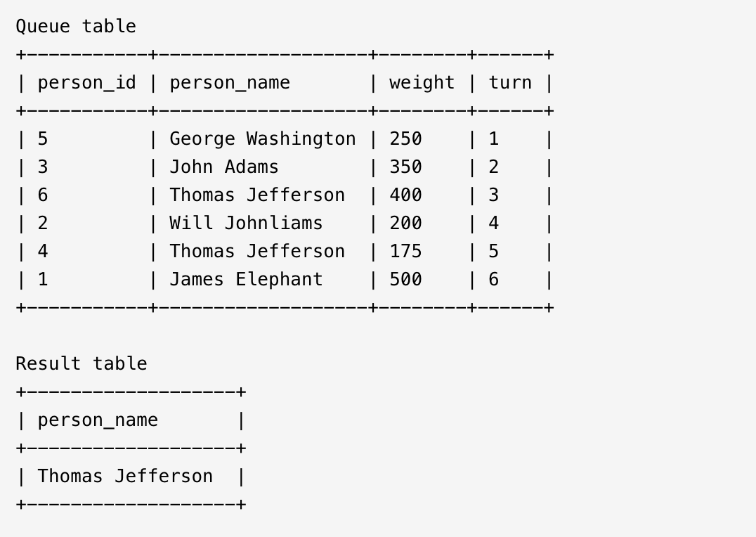Screen dimensions: 756x537
Task: Click the "Result table" heading text
Action: click(x=82, y=364)
